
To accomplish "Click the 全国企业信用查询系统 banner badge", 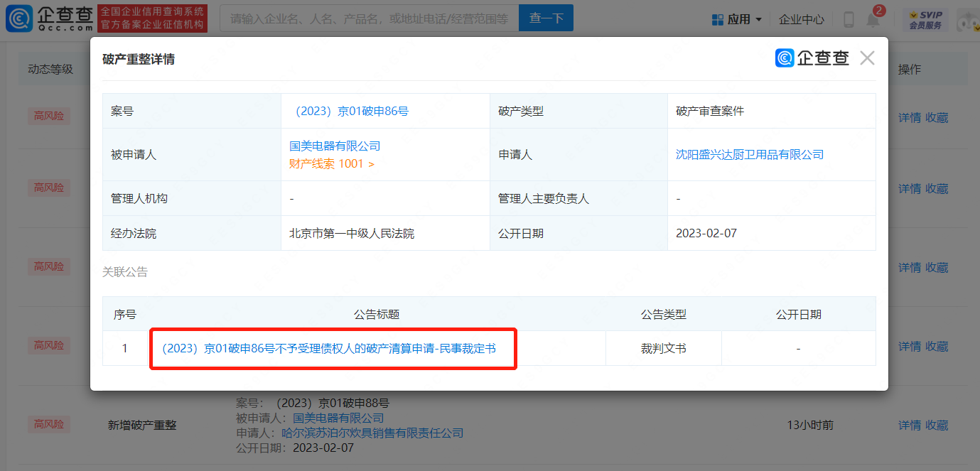I will click(152, 18).
